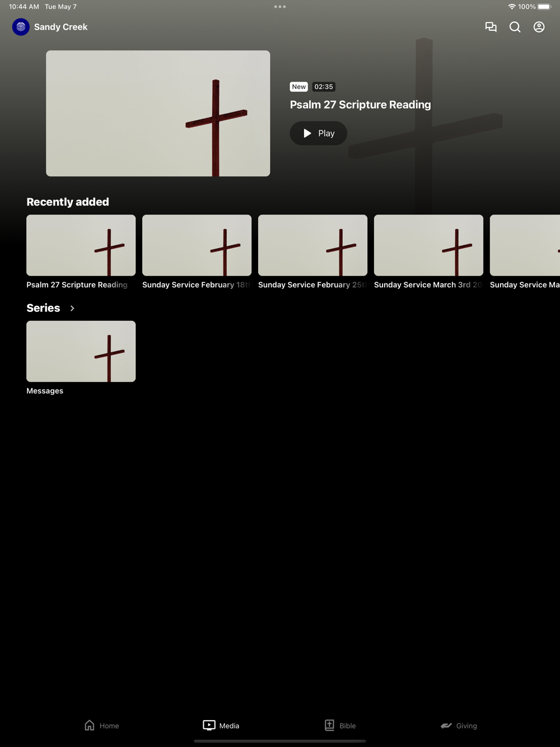Viewport: 560px width, 747px height.
Task: Open the three-dot multitasking menu
Action: coord(280,7)
